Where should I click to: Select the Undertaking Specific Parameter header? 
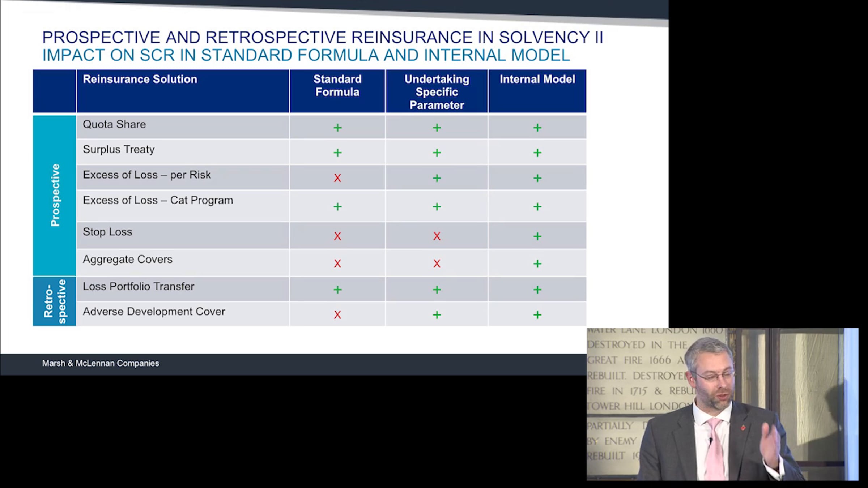click(437, 92)
